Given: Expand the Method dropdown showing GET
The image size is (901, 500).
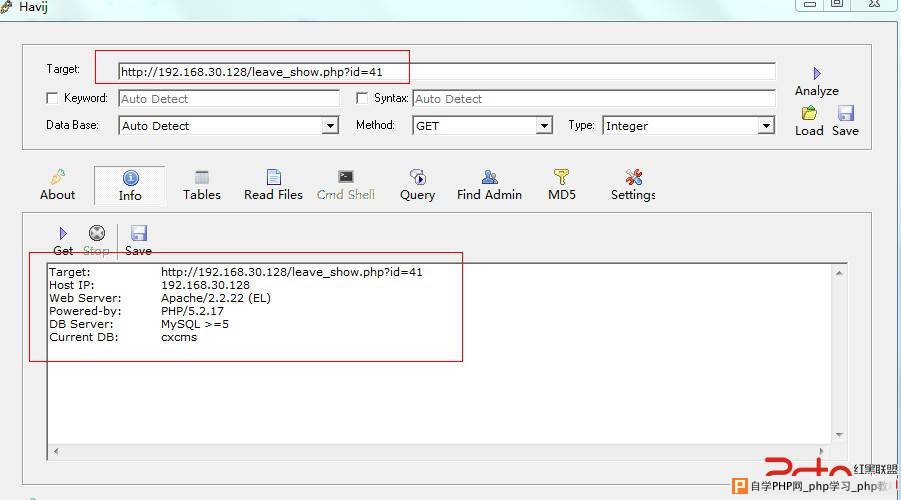Looking at the screenshot, I should click(544, 125).
